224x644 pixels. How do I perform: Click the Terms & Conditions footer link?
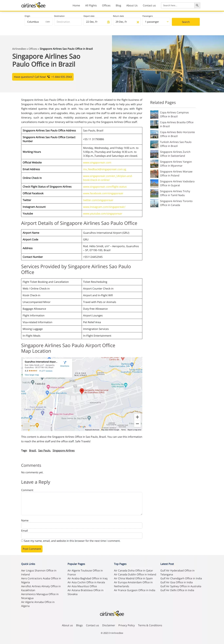[150, 625]
